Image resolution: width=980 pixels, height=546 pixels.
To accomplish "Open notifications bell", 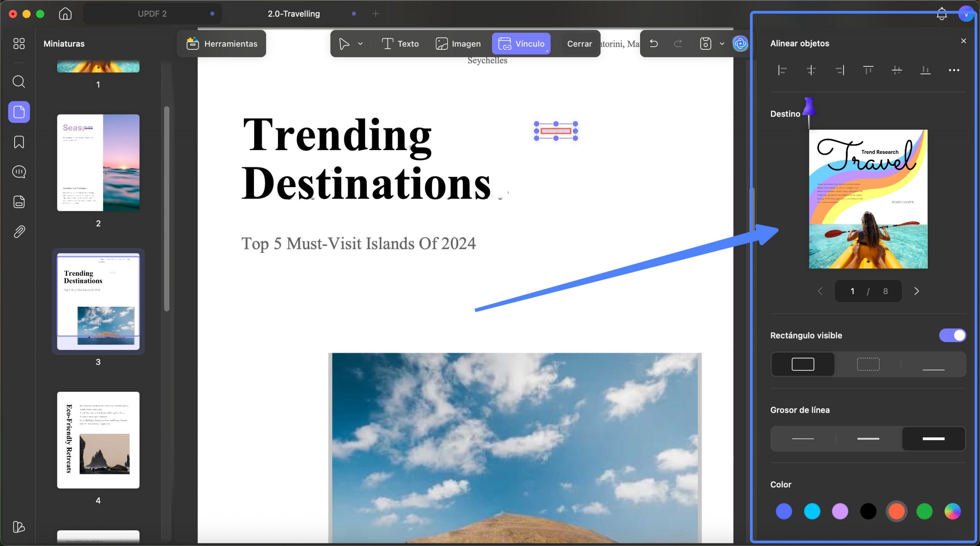I will 942,15.
